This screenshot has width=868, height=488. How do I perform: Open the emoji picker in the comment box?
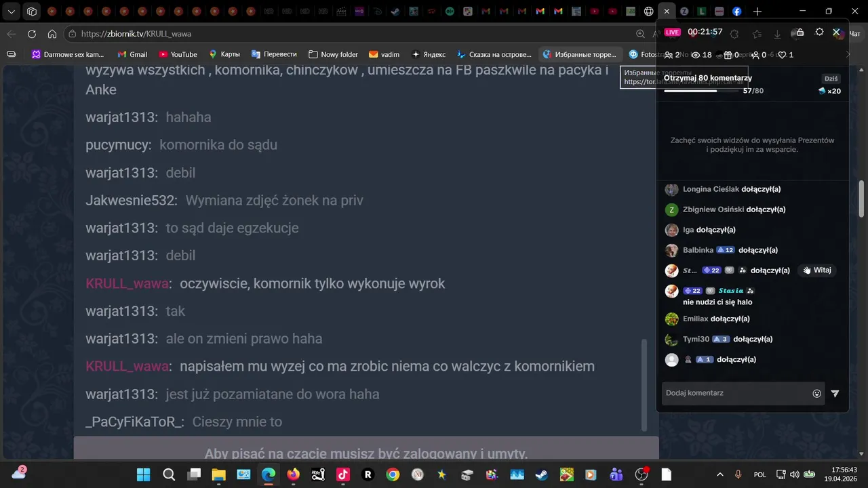pos(816,393)
